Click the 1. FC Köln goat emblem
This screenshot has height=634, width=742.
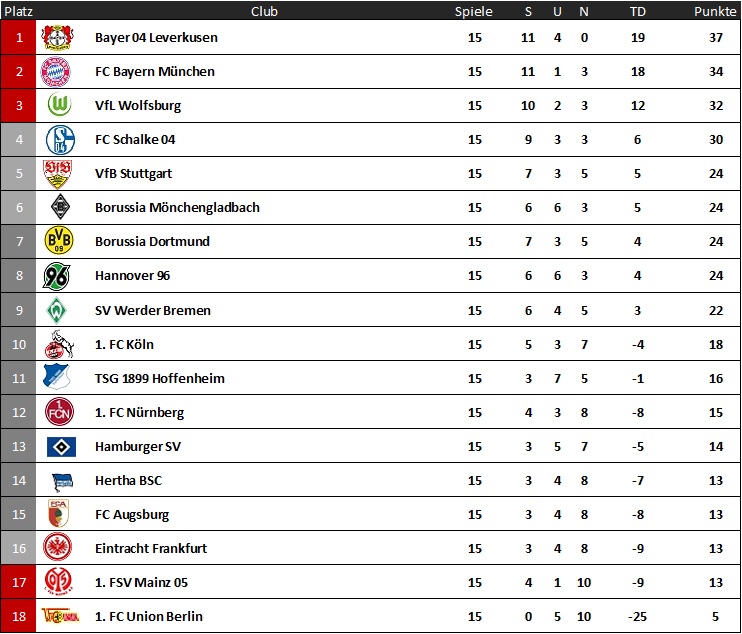click(59, 344)
